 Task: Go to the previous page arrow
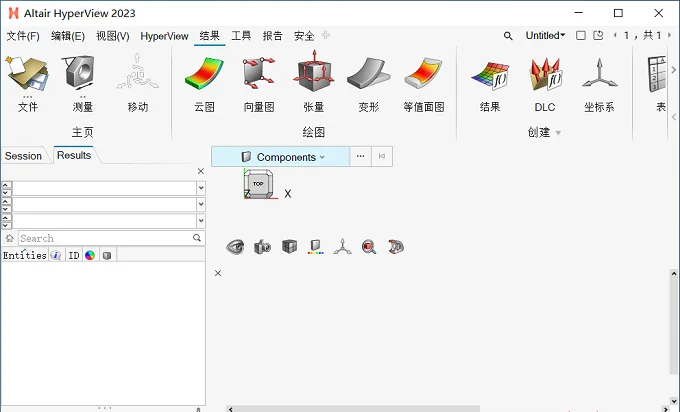615,36
